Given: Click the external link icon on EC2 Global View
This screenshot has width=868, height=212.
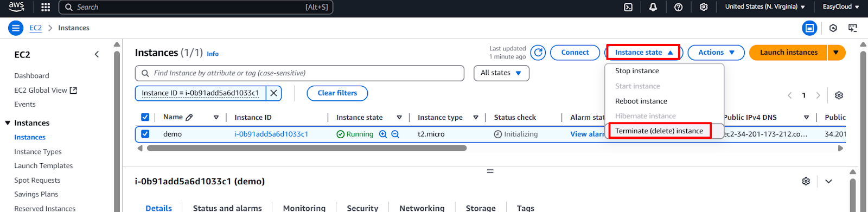Looking at the screenshot, I should click(x=73, y=90).
